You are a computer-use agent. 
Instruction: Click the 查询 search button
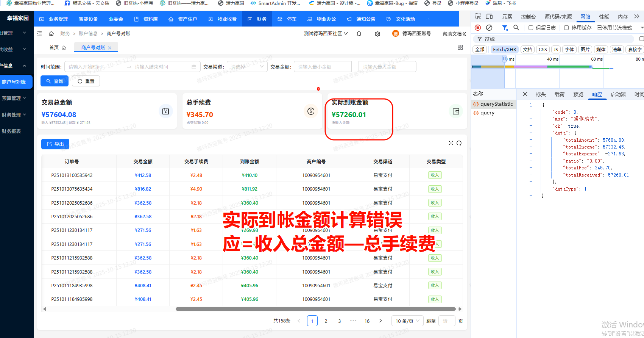pyautogui.click(x=55, y=81)
